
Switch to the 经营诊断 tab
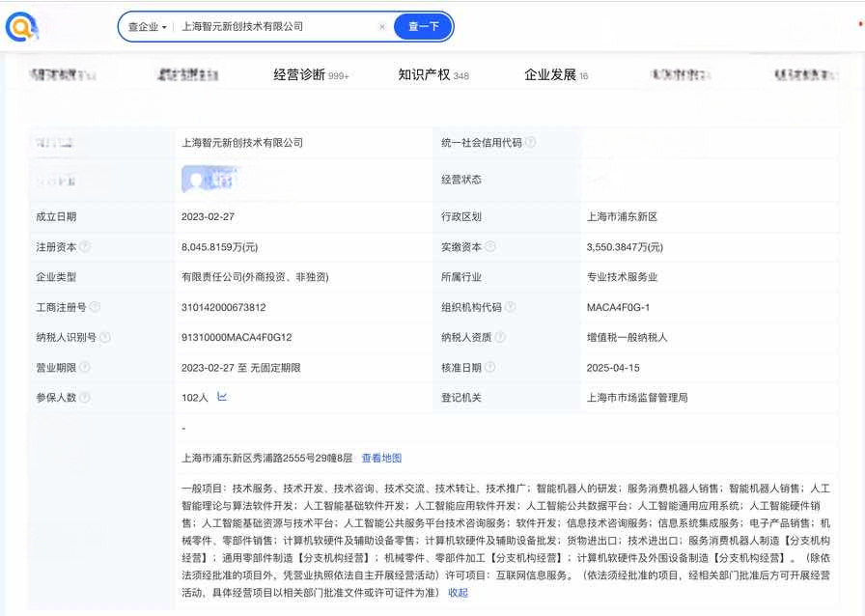point(311,74)
